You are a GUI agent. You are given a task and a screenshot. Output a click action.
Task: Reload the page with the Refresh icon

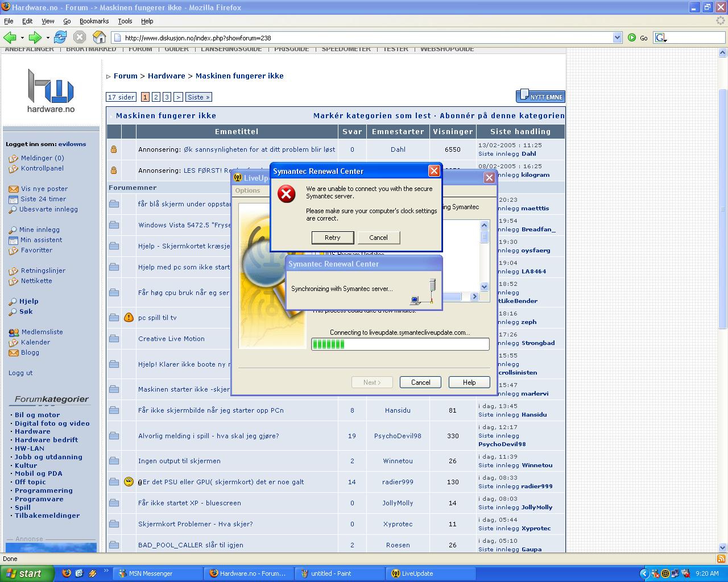pos(60,38)
